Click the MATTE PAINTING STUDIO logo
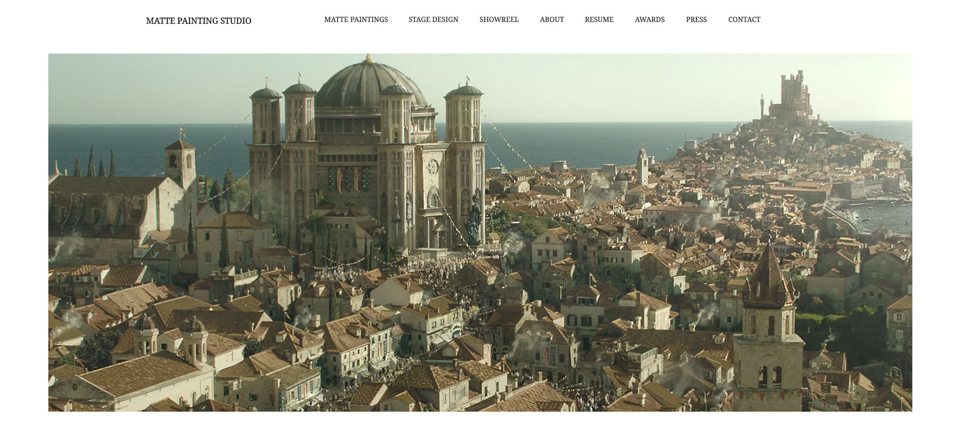Viewport: 980px width, 438px height. coord(200,20)
